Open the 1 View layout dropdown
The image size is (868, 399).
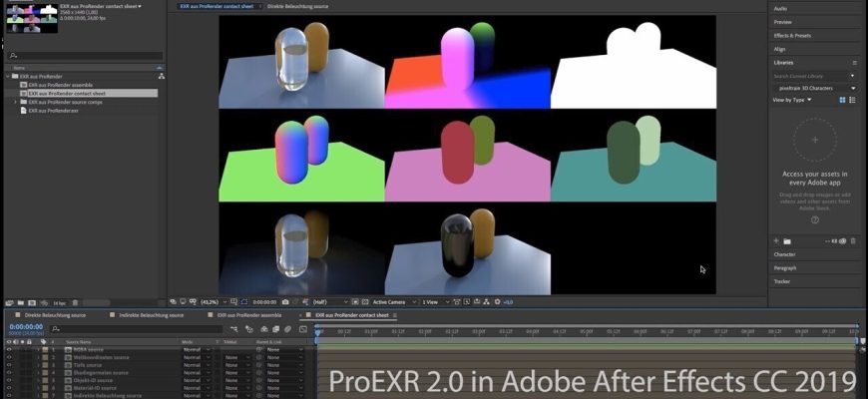coord(437,302)
